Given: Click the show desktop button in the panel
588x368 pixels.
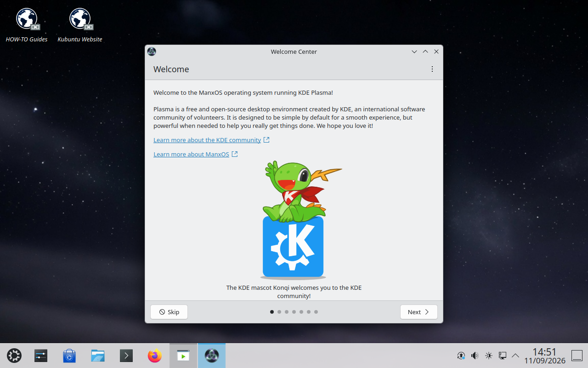Looking at the screenshot, I should pos(577,356).
